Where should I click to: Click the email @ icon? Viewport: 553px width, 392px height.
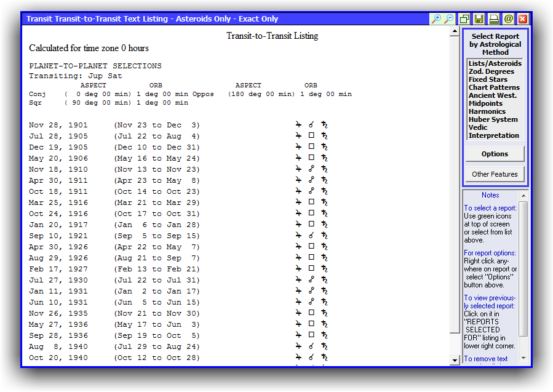tap(509, 18)
